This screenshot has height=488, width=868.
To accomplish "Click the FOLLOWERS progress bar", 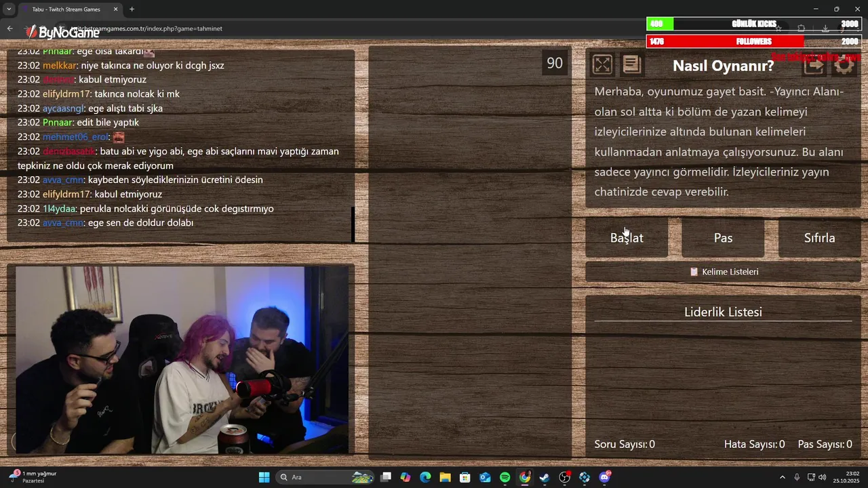I will click(x=754, y=41).
